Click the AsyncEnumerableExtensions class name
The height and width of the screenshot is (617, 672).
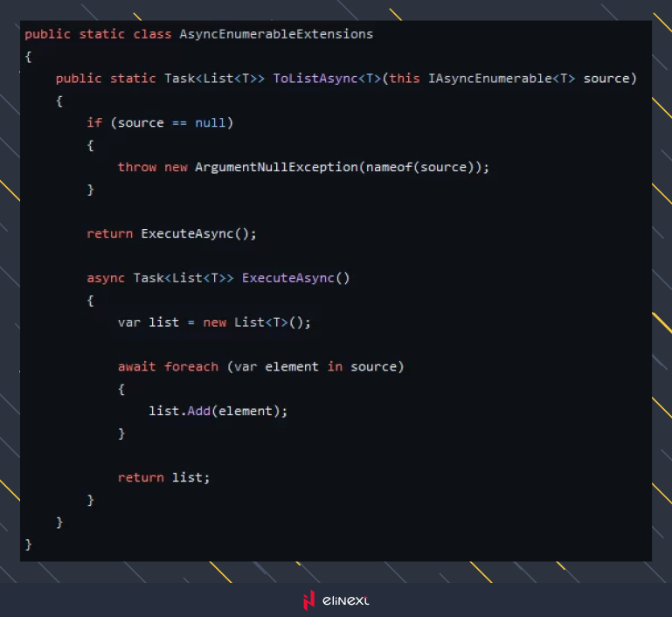click(x=276, y=34)
